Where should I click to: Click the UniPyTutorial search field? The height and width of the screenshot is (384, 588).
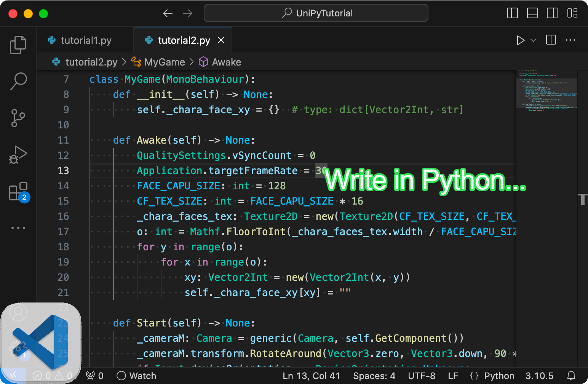point(316,13)
